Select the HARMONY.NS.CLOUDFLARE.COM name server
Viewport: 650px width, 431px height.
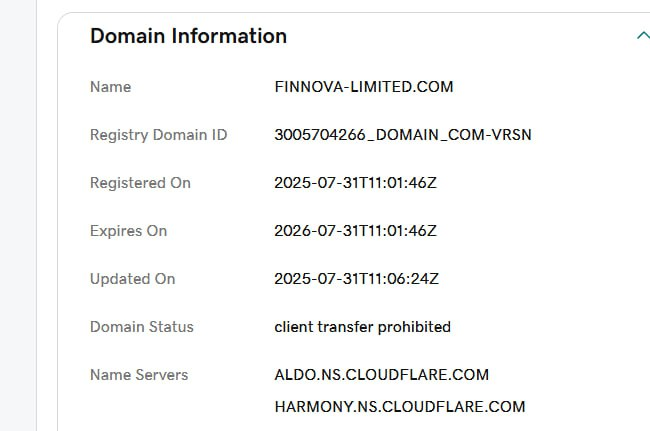point(399,407)
